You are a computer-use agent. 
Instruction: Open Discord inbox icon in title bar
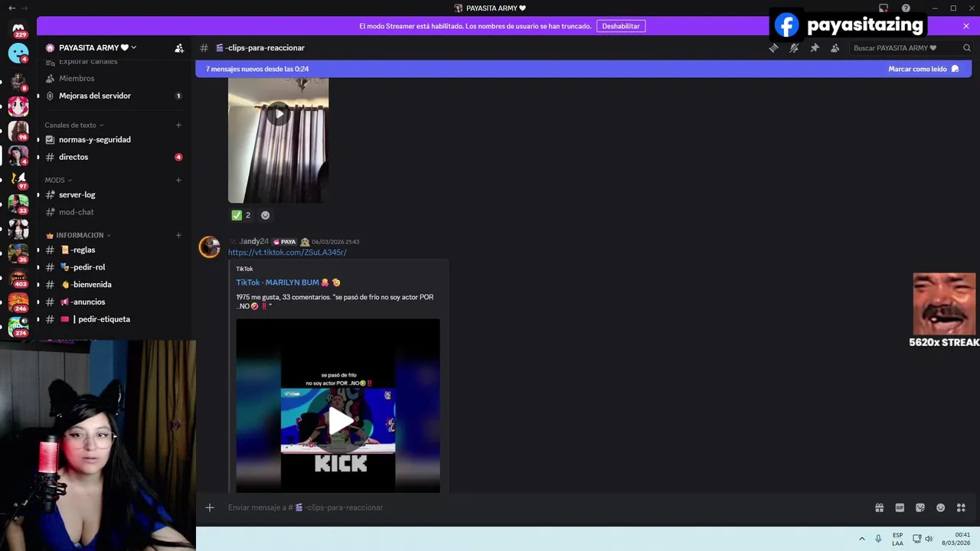click(884, 8)
